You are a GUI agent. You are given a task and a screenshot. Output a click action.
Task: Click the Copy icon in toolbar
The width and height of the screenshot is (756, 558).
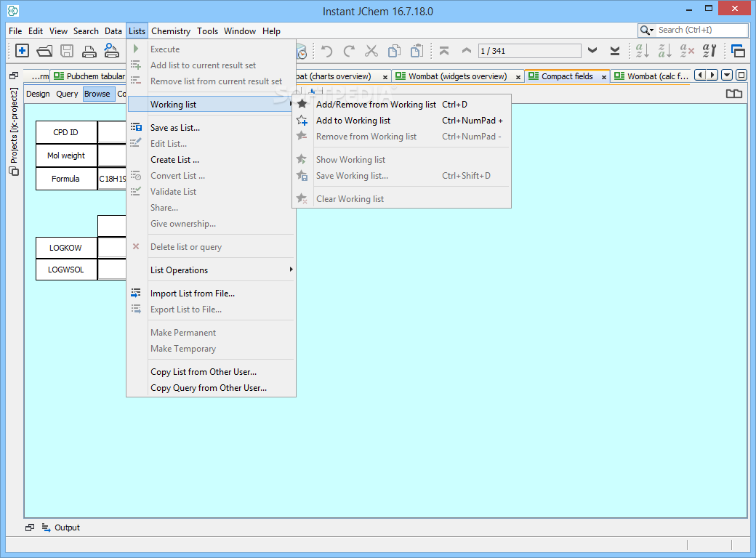tap(395, 51)
